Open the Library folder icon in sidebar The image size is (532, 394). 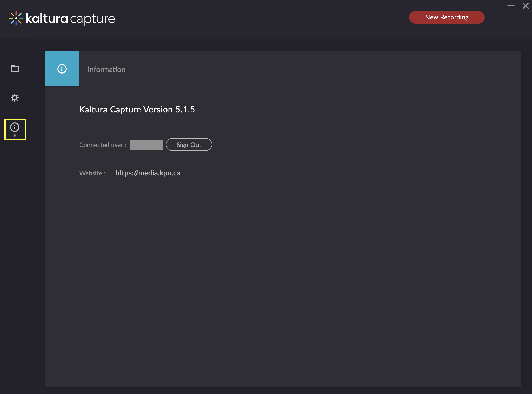click(x=15, y=68)
